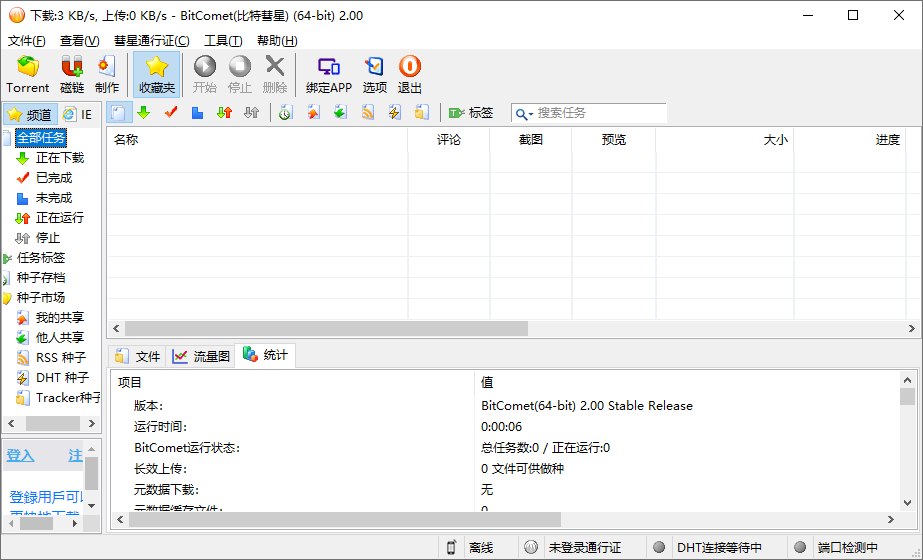Click the clock torrent archive filter icon
The width and height of the screenshot is (923, 560).
click(x=285, y=112)
